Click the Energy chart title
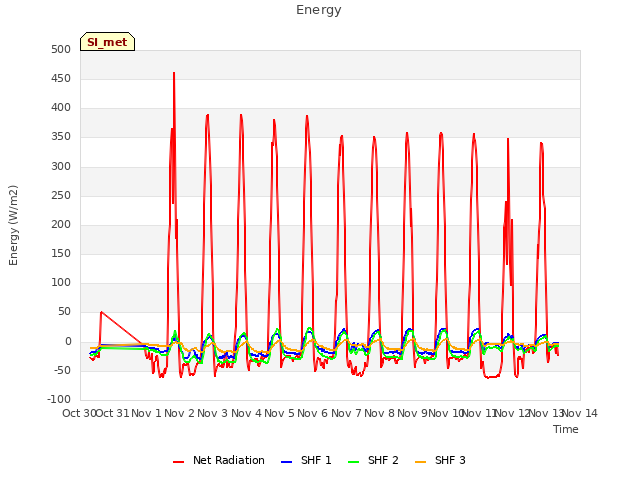The width and height of the screenshot is (640, 480). pyautogui.click(x=319, y=10)
